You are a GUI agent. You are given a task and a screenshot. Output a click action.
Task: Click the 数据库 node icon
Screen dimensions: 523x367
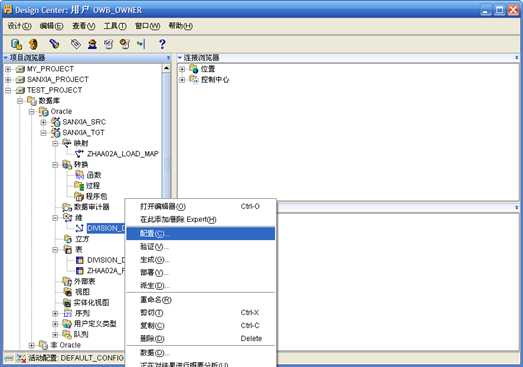pyautogui.click(x=32, y=101)
